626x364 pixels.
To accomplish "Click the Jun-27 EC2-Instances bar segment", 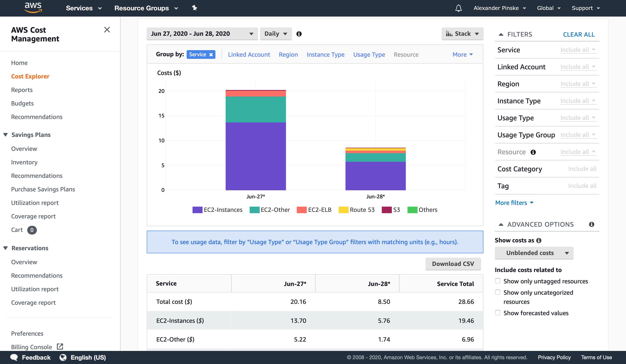I will click(256, 156).
